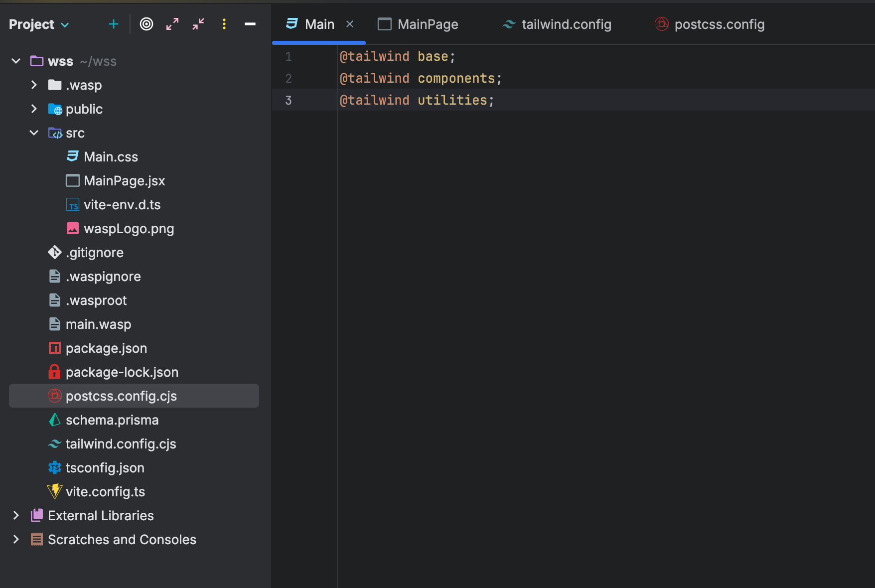
Task: Select Main.css in the project tree
Action: pos(111,156)
